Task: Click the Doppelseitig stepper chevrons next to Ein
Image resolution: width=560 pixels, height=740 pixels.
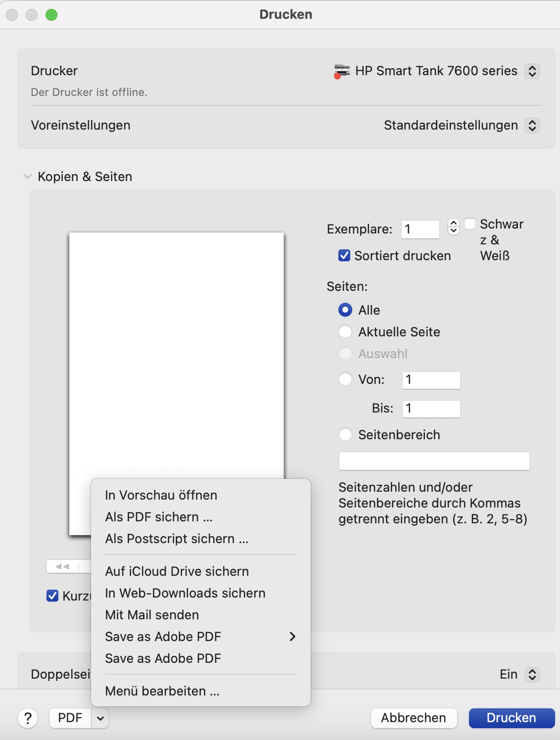Action: point(532,674)
